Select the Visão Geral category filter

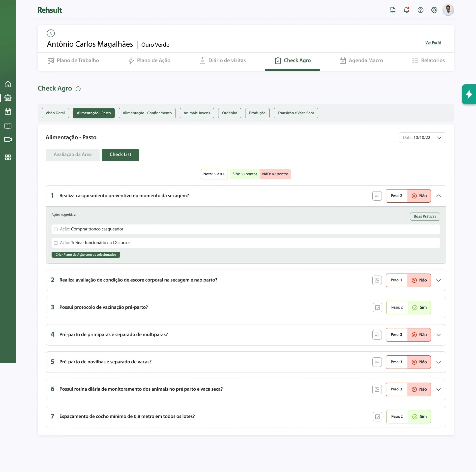[x=55, y=113]
